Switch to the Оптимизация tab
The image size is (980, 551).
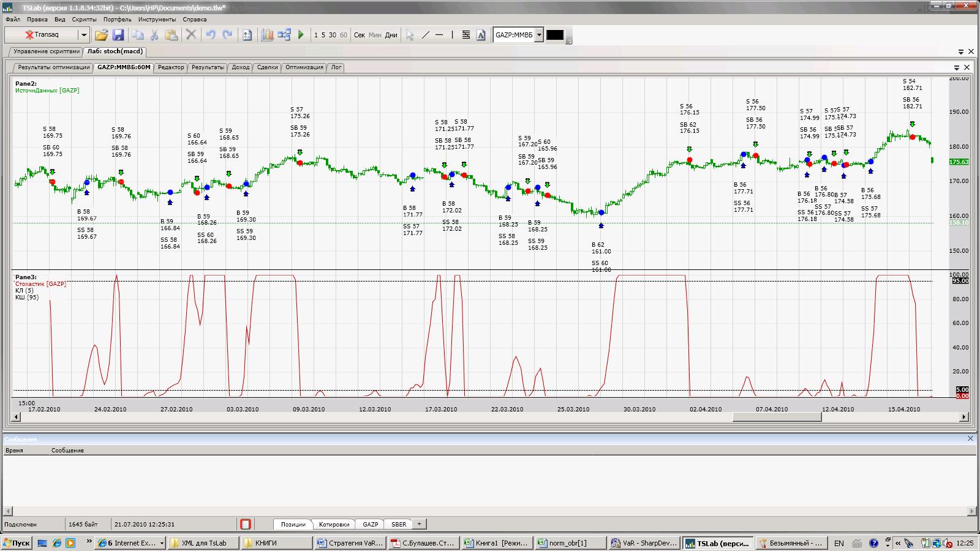304,67
